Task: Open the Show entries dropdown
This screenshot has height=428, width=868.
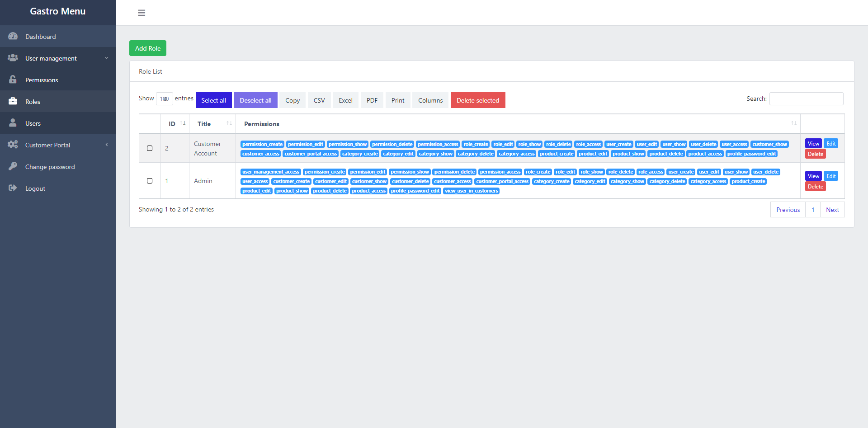Action: tap(164, 99)
